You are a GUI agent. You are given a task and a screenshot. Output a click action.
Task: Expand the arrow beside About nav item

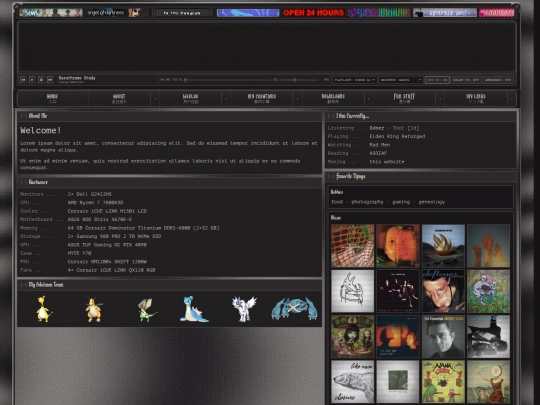tap(155, 99)
